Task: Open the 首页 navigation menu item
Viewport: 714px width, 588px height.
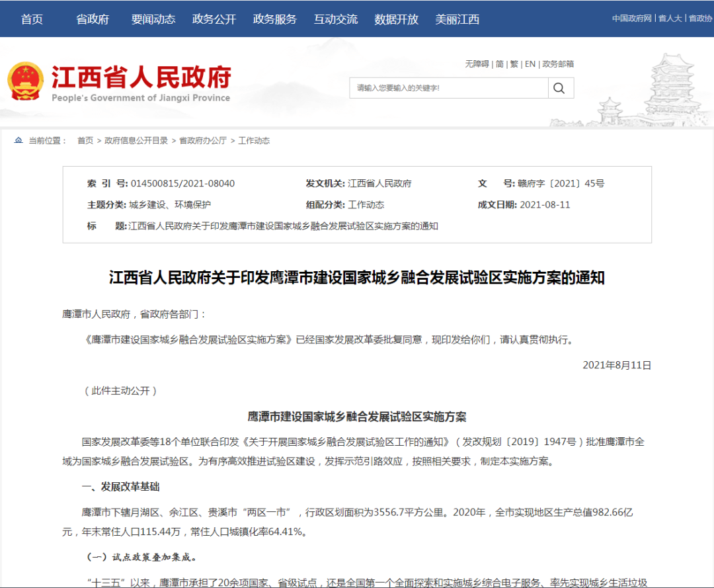Action: (x=32, y=20)
